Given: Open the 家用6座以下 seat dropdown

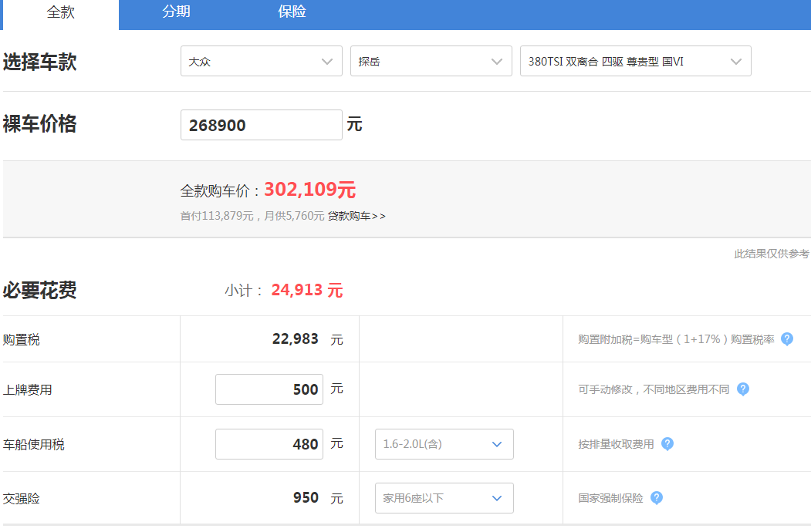Looking at the screenshot, I should [x=444, y=498].
